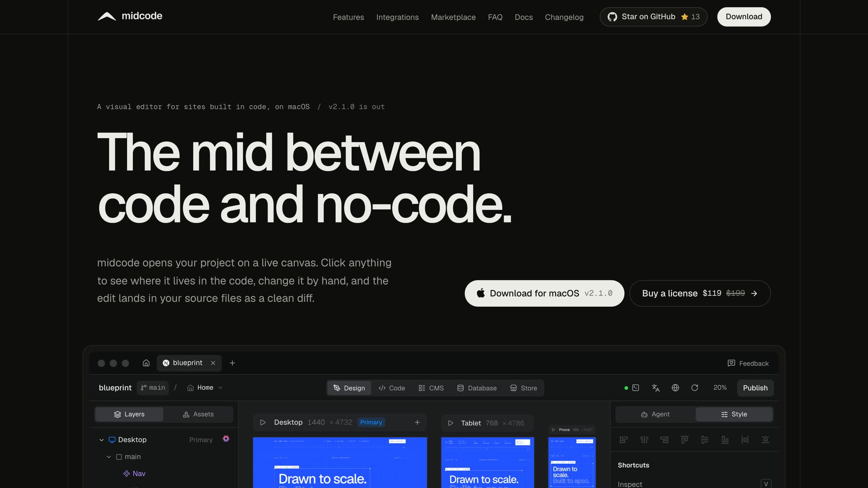Change the 20% zoom level
Screen dimensions: 868x488
click(720, 388)
